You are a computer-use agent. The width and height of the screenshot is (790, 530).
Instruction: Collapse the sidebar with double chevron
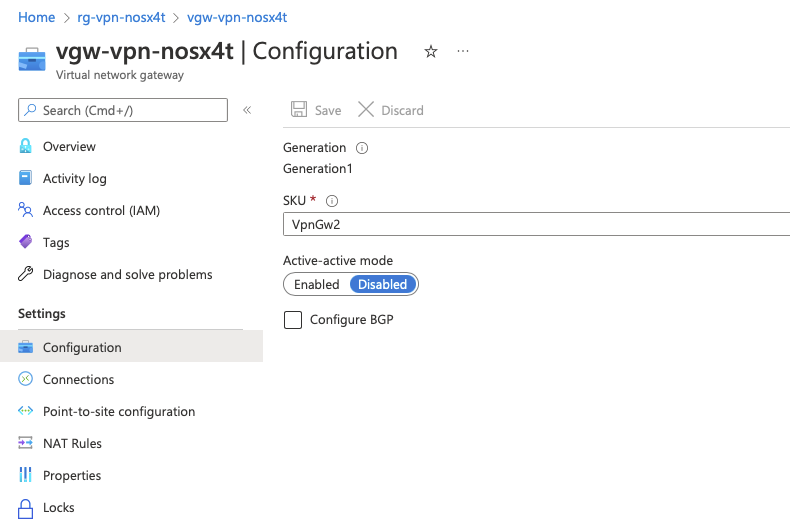tap(247, 110)
